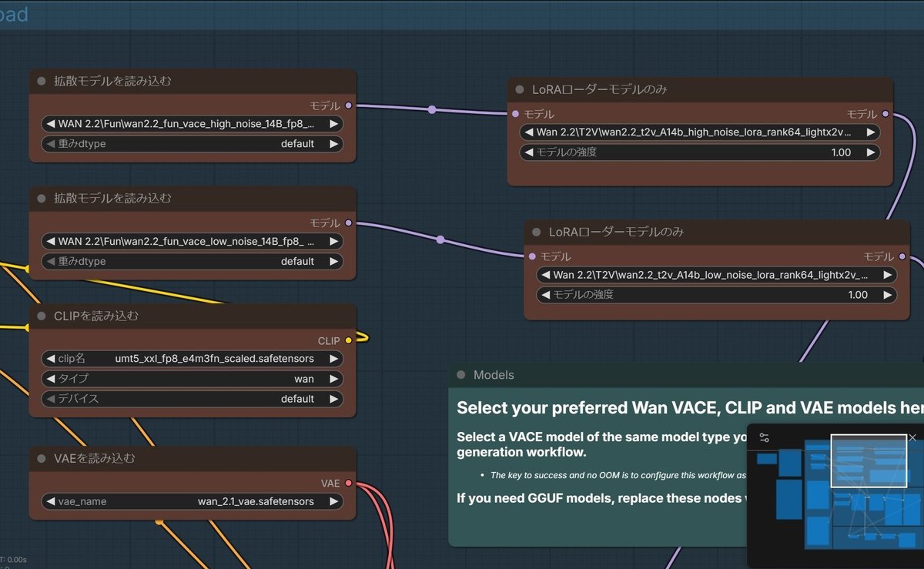The width and height of the screenshot is (924, 569).
Task: Increase モデルの強度 on high noise LoRA
Action: (870, 152)
